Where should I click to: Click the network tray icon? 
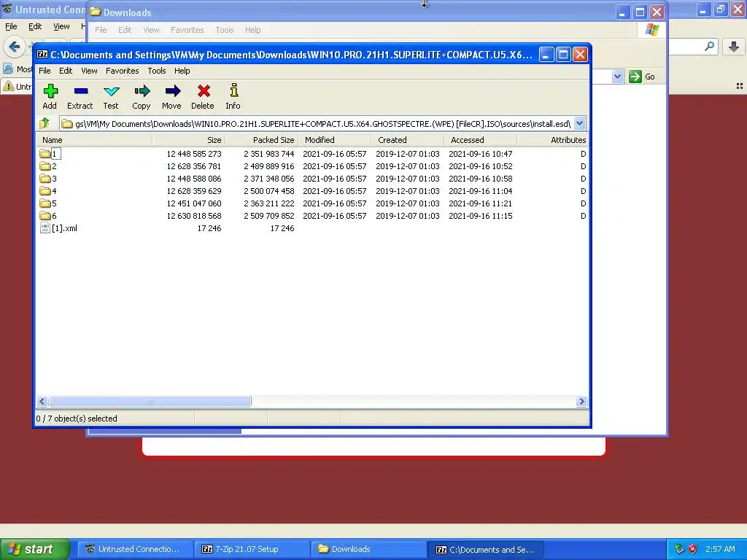coord(679,549)
